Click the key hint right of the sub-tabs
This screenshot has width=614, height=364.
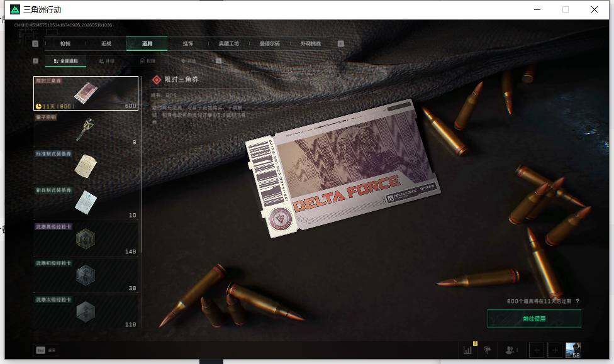click(x=218, y=60)
